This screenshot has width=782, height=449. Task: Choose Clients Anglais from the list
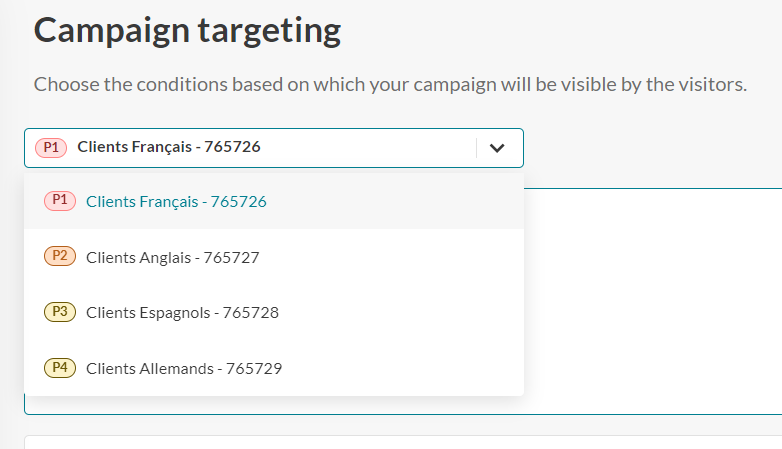pyautogui.click(x=274, y=257)
